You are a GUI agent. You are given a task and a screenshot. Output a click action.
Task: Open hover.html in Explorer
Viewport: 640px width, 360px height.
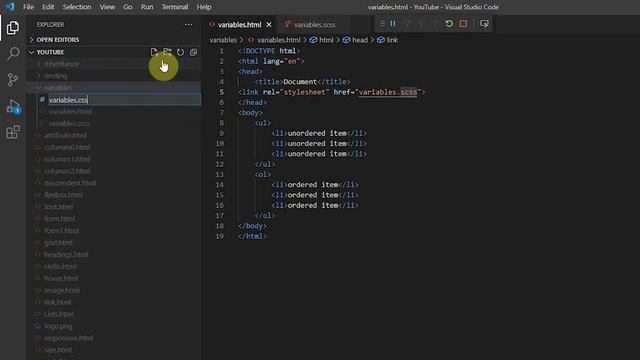pyautogui.click(x=61, y=278)
